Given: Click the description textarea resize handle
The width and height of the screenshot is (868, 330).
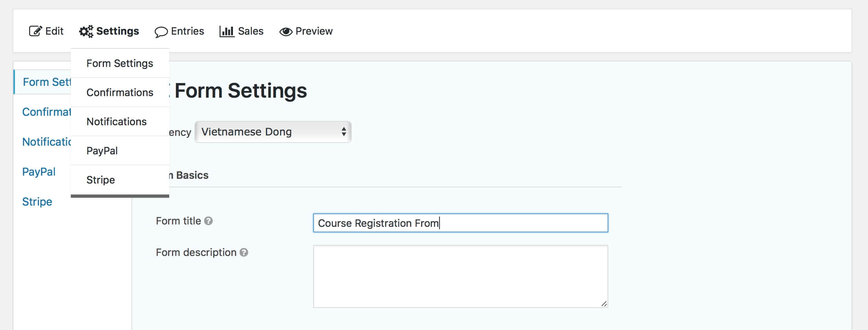Looking at the screenshot, I should pos(604,304).
